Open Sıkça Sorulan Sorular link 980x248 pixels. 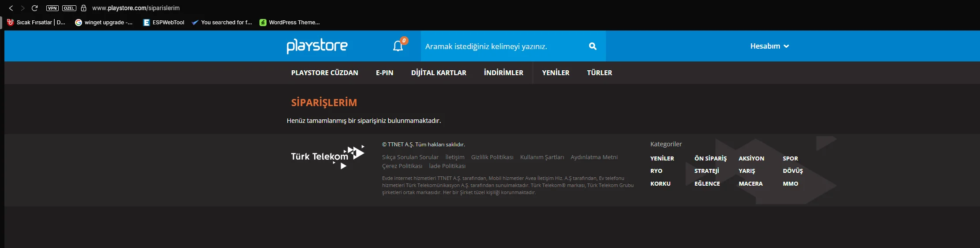click(410, 157)
